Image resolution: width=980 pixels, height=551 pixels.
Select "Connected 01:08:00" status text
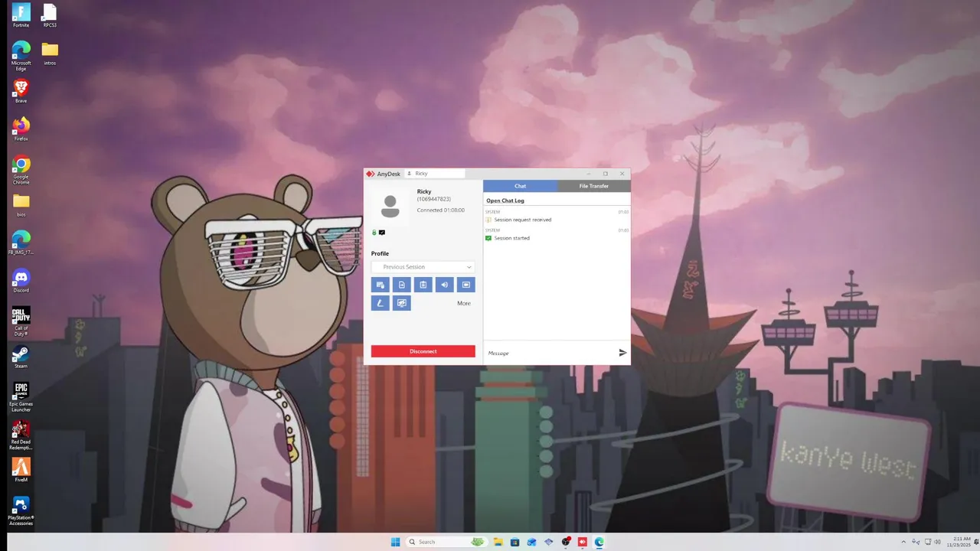coord(441,210)
